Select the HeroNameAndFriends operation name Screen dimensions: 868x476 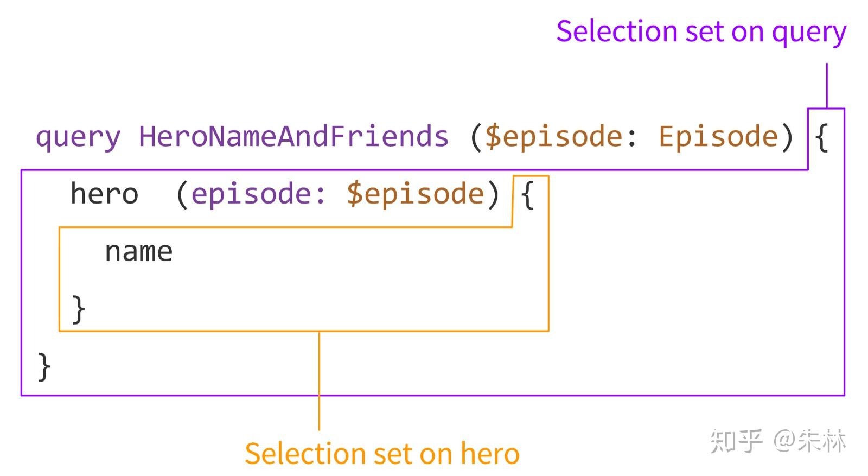click(293, 136)
